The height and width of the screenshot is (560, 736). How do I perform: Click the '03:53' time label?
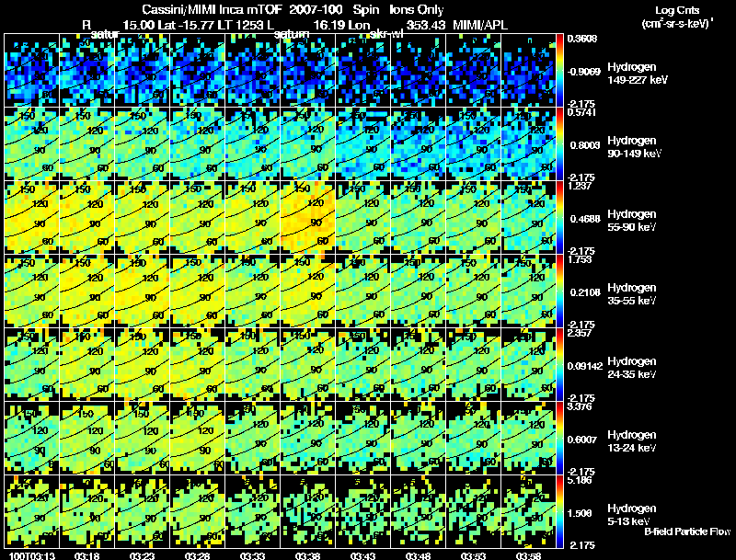point(473,556)
